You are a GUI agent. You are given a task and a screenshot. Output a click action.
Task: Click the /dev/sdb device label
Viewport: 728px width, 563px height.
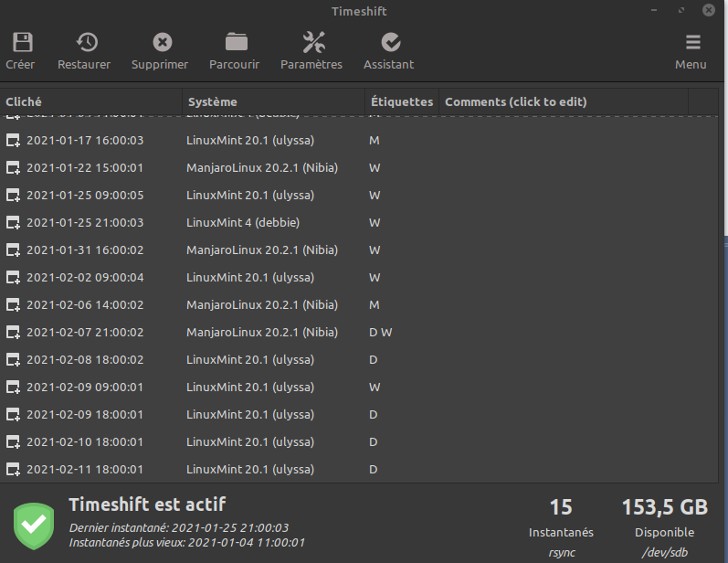pos(664,552)
